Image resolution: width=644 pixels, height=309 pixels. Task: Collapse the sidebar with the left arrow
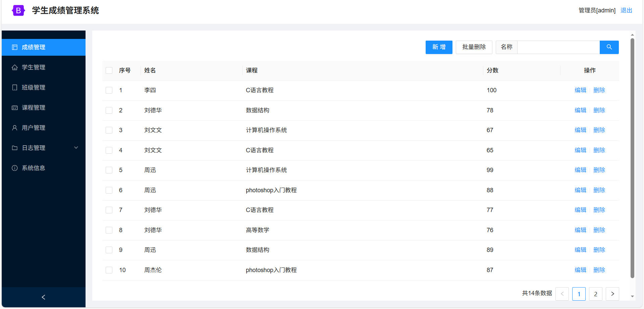[x=44, y=297]
